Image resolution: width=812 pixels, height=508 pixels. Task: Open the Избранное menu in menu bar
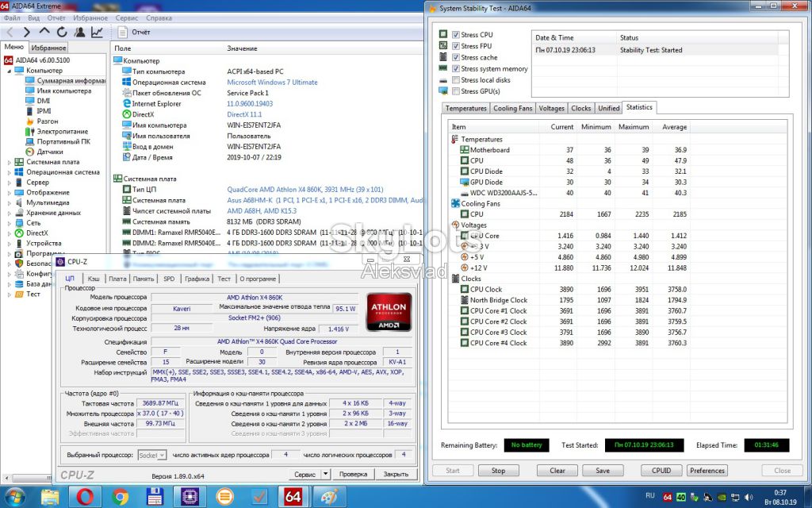[x=90, y=17]
